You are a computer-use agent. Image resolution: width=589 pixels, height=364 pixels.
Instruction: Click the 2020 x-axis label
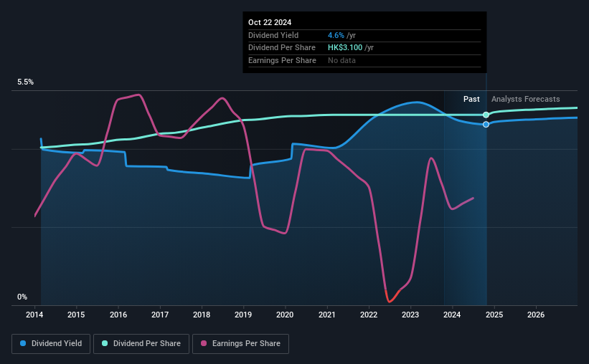[x=285, y=315]
